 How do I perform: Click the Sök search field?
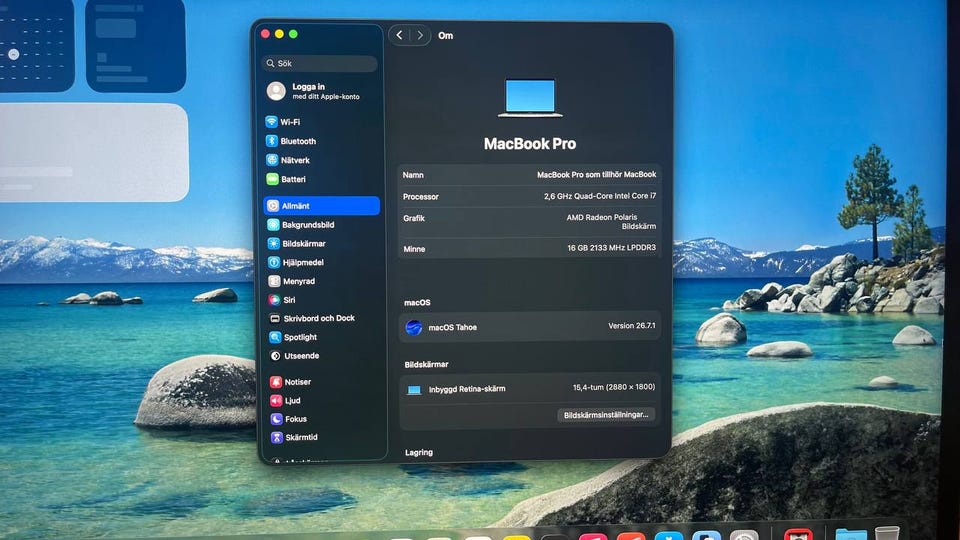319,63
